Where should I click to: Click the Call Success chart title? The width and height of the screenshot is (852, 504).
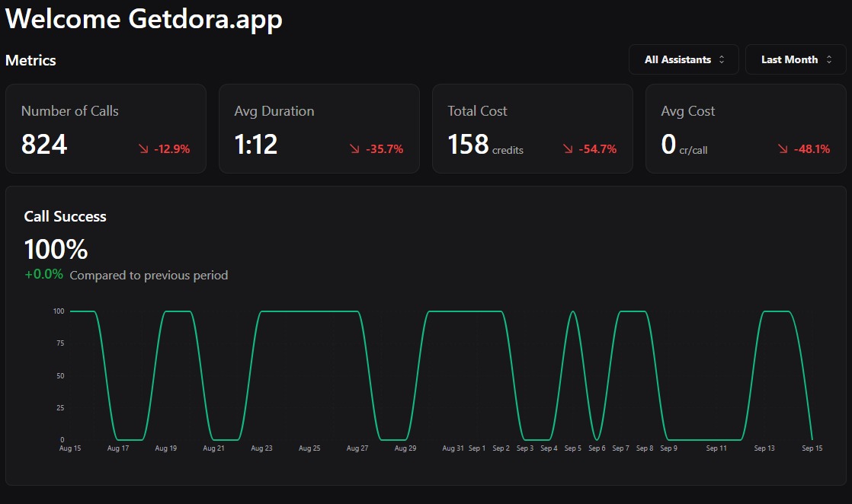tap(65, 216)
